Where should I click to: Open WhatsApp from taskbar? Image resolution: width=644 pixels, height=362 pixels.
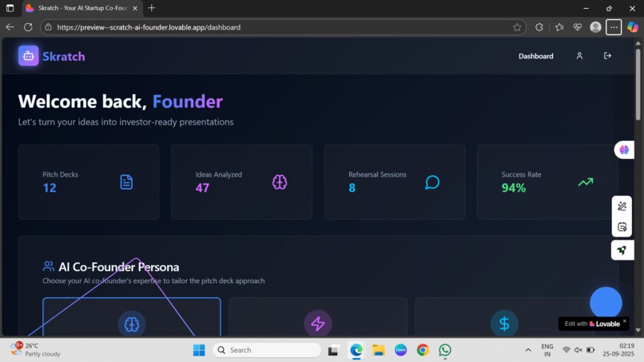coord(445,350)
